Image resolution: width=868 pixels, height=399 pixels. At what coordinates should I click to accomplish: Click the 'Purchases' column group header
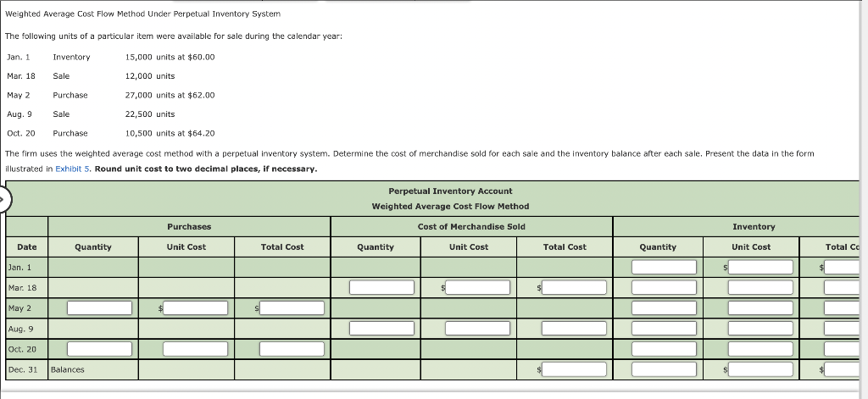(x=189, y=227)
